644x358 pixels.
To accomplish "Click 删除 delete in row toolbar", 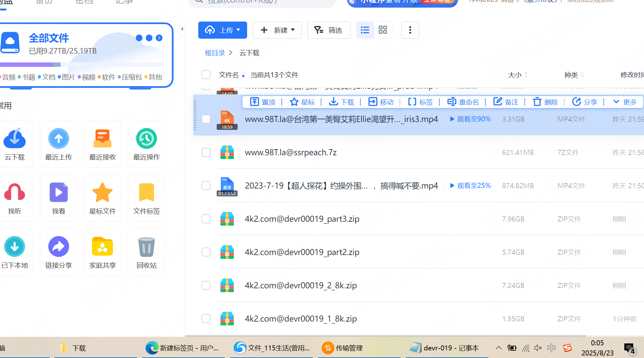I will coord(545,102).
